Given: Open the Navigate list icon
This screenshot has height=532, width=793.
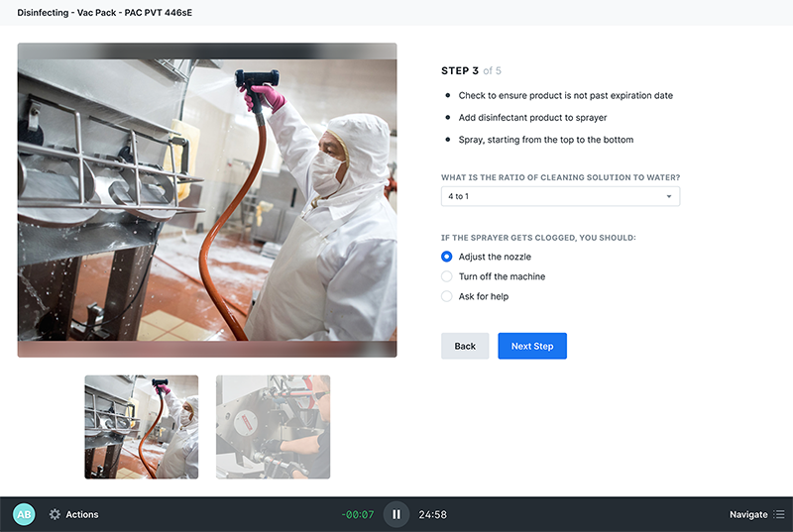Looking at the screenshot, I should (x=779, y=514).
